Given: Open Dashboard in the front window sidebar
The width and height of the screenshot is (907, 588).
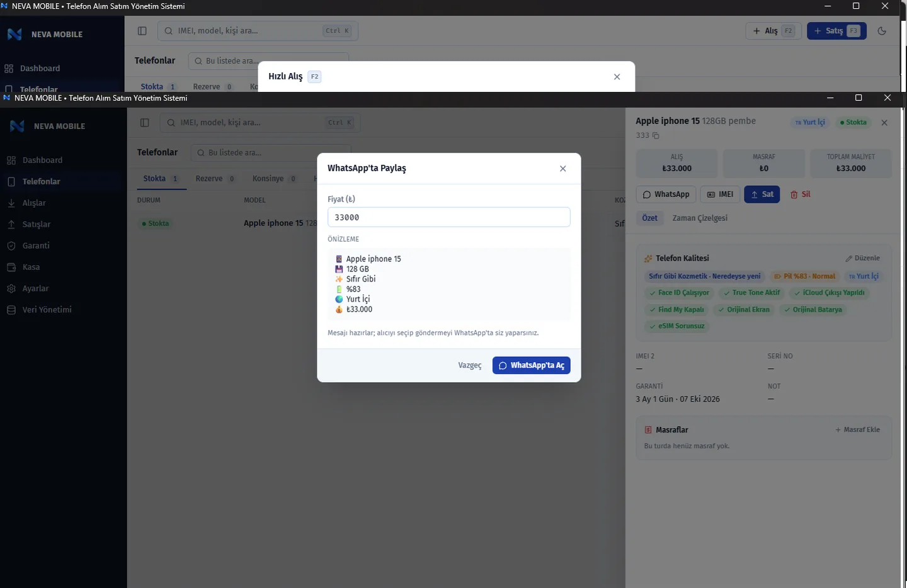Looking at the screenshot, I should (x=42, y=160).
